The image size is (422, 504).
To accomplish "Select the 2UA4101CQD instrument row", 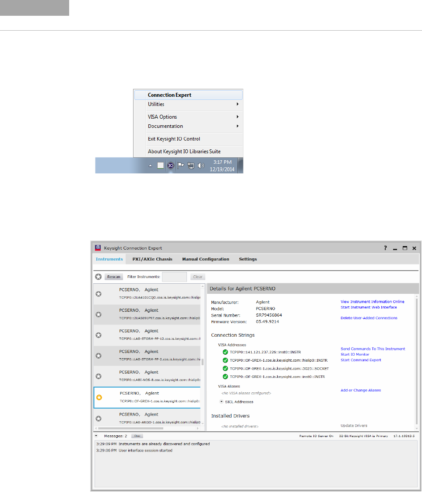I will click(147, 293).
